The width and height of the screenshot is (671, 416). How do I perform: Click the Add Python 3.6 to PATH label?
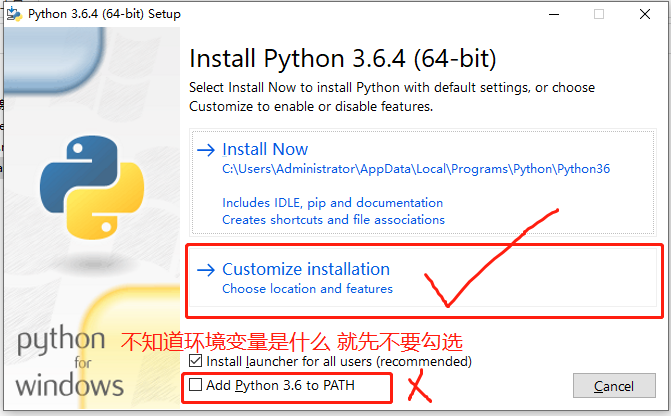(280, 385)
